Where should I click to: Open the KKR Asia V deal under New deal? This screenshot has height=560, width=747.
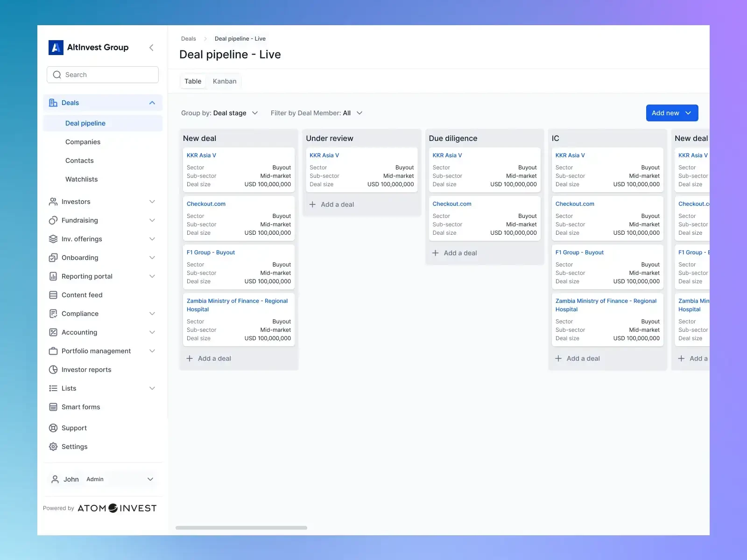click(x=201, y=155)
